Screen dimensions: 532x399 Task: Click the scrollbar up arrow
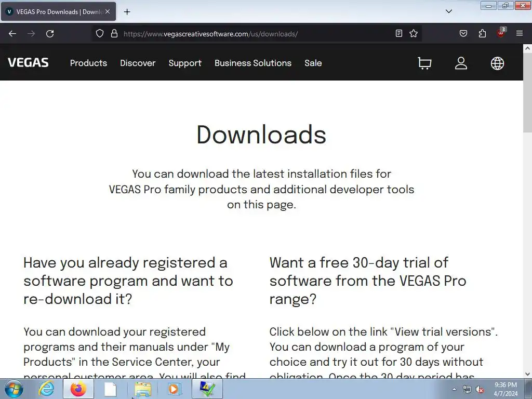pyautogui.click(x=528, y=48)
